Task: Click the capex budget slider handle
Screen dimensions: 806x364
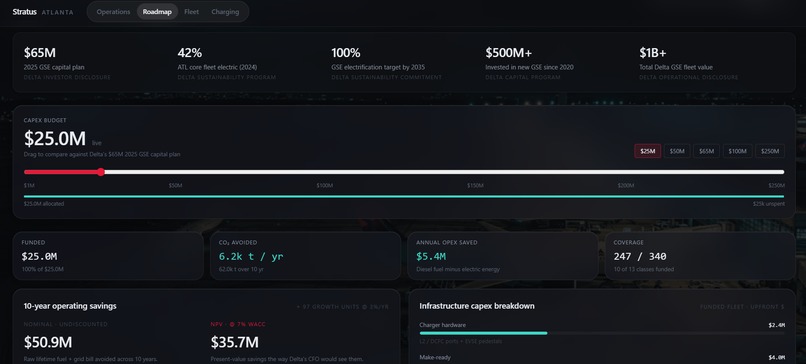Action: (x=101, y=172)
